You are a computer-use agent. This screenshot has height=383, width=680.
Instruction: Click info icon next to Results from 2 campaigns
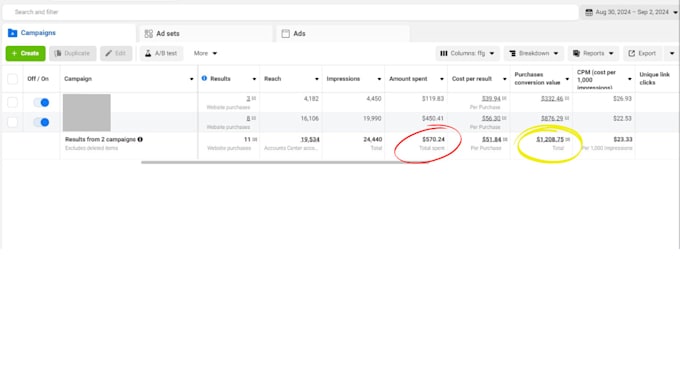(x=140, y=139)
